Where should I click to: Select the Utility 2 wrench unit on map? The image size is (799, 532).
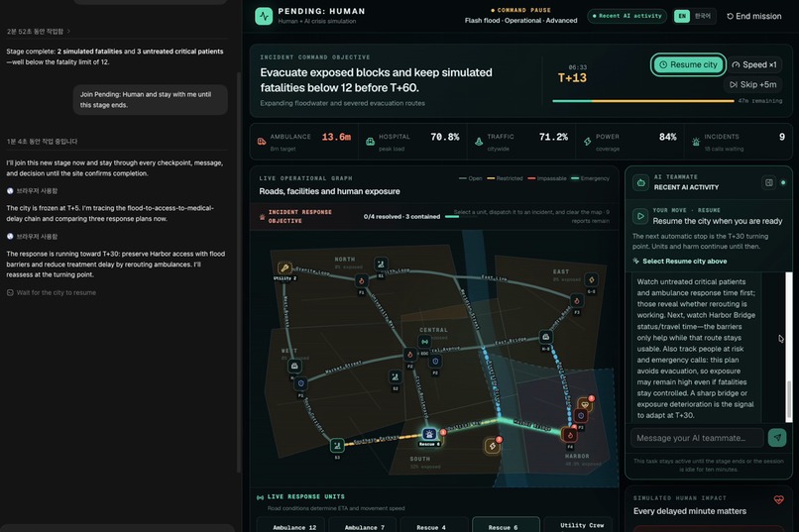coord(285,267)
